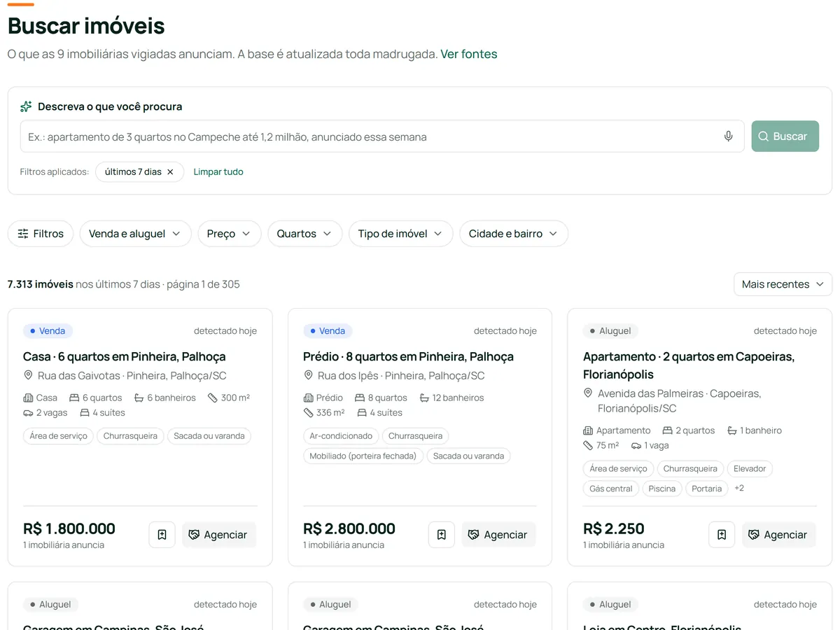The image size is (840, 630).
Task: Click the bed icon next to '6 quartos'
Action: (x=74, y=398)
